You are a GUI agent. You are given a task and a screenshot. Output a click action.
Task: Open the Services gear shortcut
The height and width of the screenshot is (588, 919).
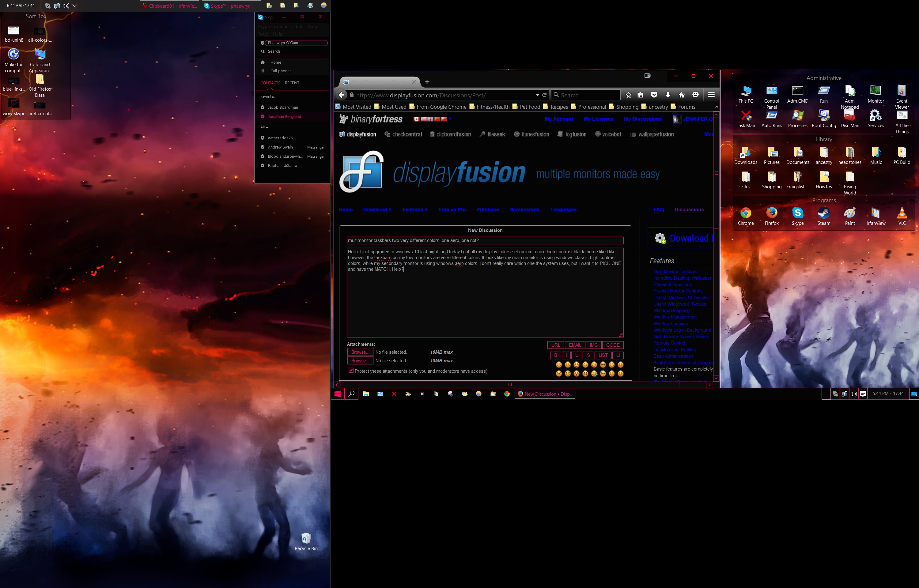click(x=876, y=119)
